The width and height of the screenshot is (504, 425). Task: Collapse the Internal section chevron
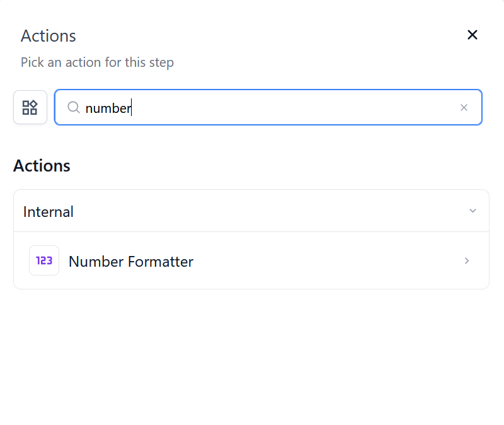pos(472,211)
